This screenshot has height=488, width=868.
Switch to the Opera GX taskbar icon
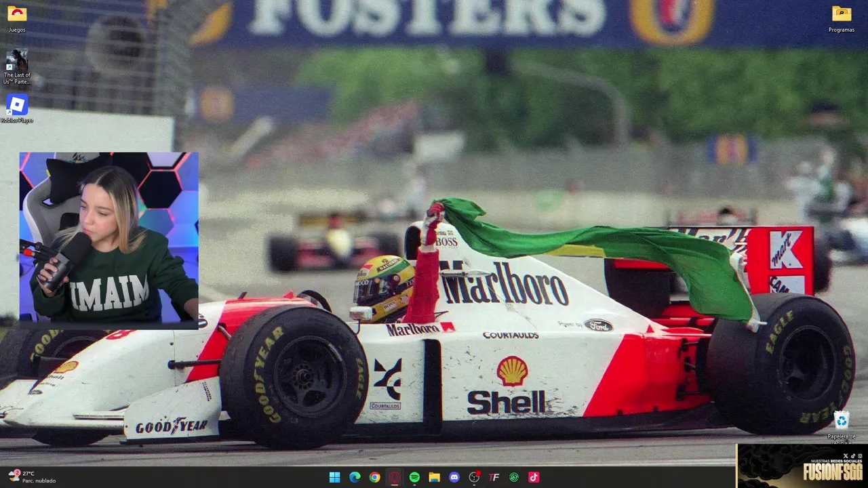[x=395, y=477]
